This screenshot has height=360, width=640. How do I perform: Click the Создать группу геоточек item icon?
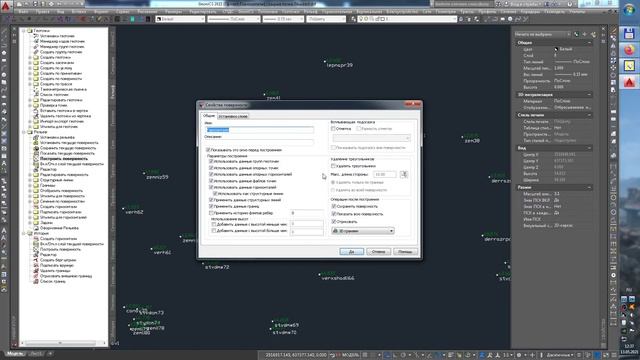point(36,52)
